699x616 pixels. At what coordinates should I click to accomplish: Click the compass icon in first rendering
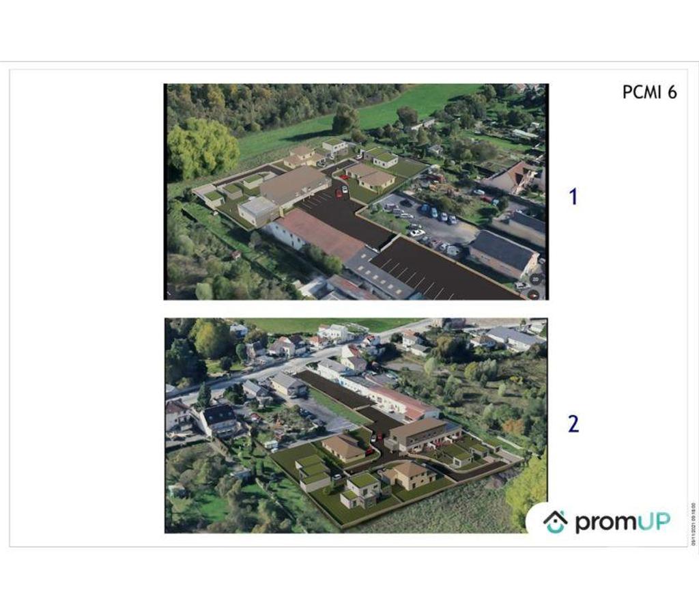click(532, 294)
